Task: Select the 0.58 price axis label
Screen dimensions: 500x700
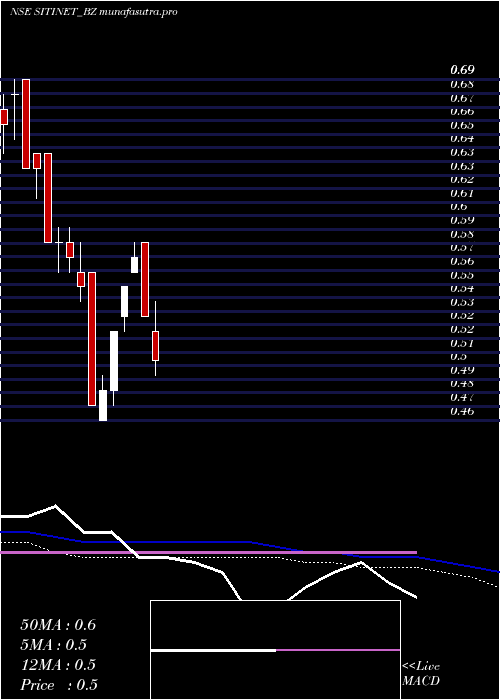Action: (462, 234)
